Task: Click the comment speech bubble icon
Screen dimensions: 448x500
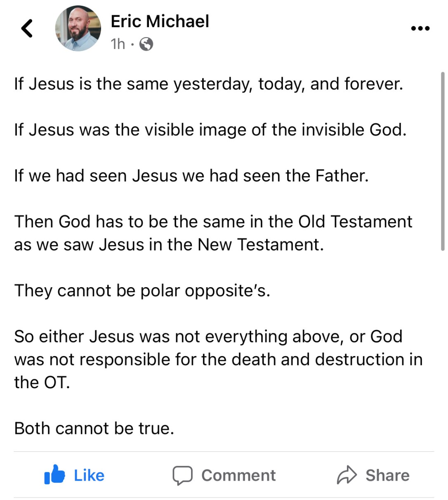Action: click(182, 475)
